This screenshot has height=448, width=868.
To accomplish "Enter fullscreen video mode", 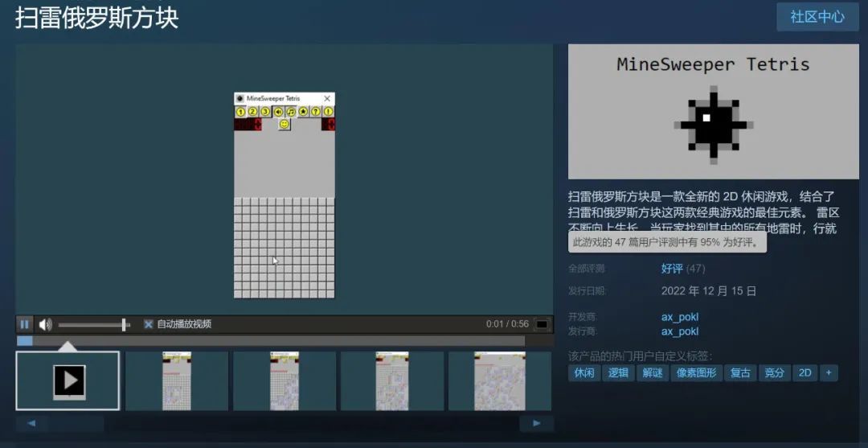I will click(x=542, y=324).
